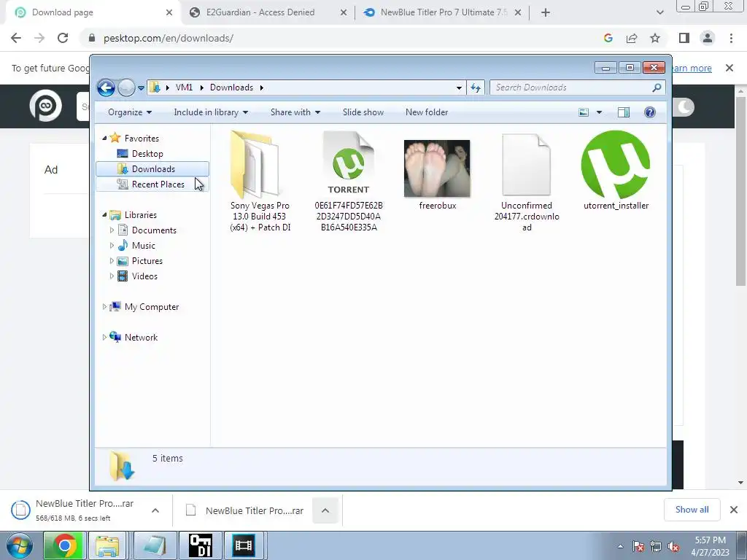Click Chrome's back arrow
Image resolution: width=747 pixels, height=560 pixels.
click(16, 38)
